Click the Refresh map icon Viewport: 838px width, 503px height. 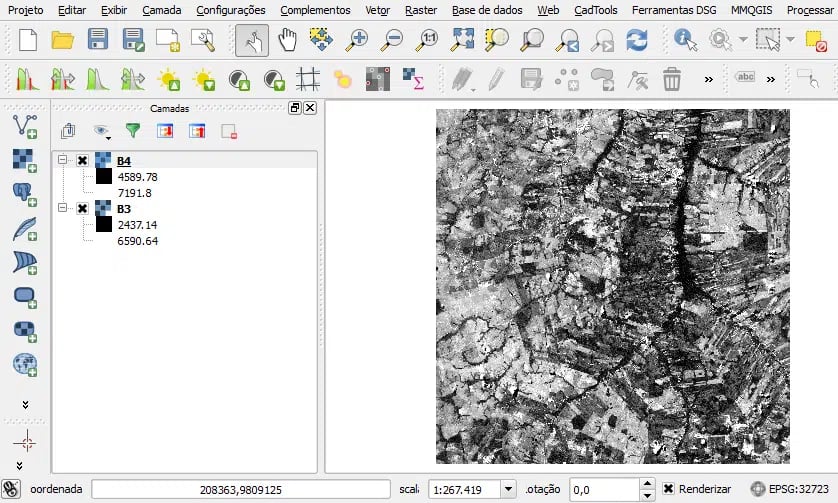(636, 41)
